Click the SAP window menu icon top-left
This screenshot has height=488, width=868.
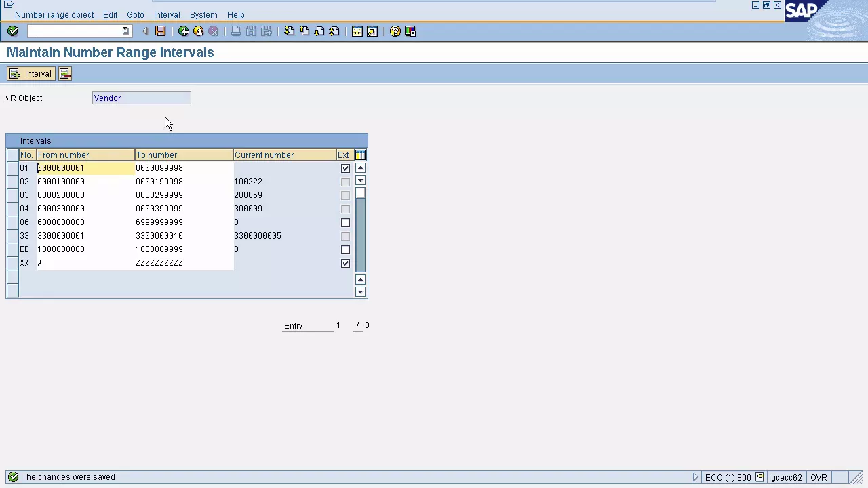tap(9, 5)
